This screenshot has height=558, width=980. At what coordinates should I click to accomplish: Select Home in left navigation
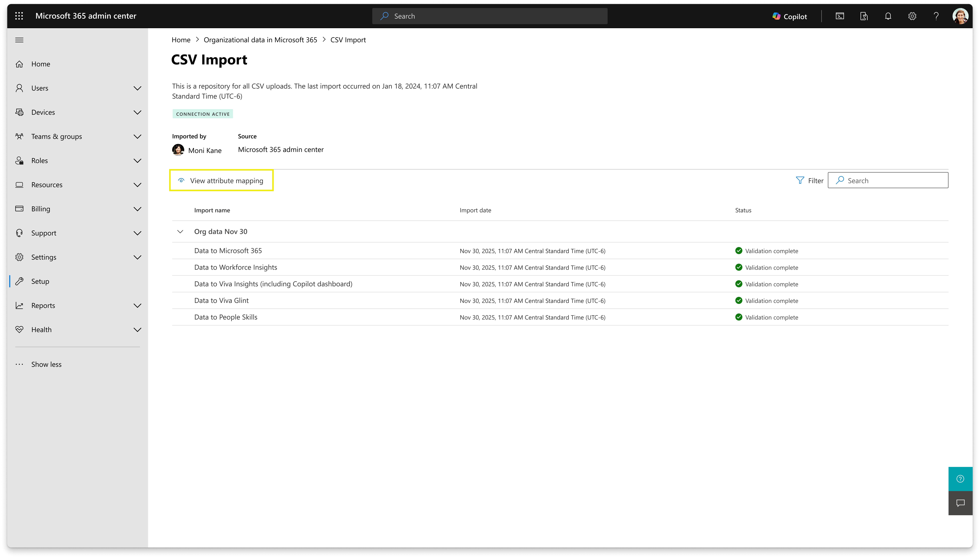coord(41,64)
